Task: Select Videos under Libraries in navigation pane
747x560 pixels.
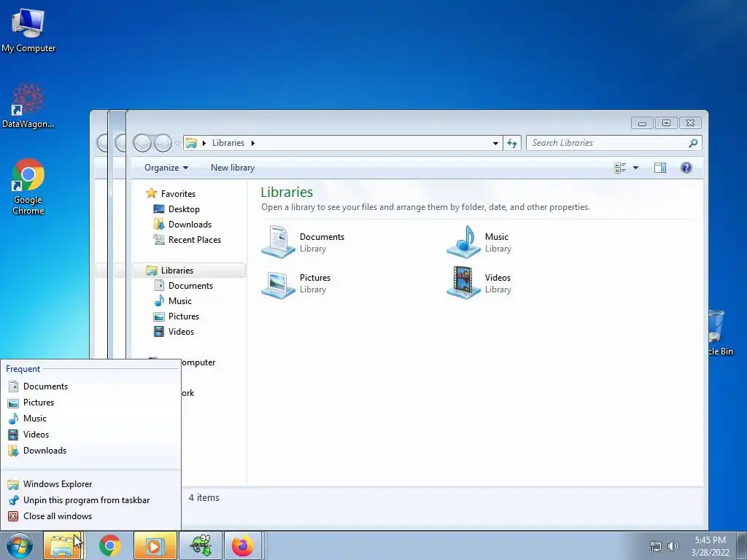Action: coord(174,332)
